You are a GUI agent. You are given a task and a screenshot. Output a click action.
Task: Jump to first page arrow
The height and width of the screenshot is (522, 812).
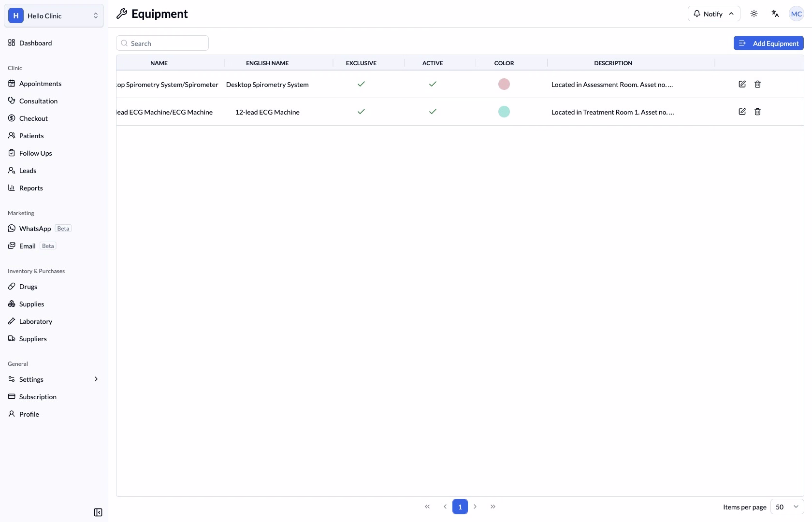coord(427,507)
